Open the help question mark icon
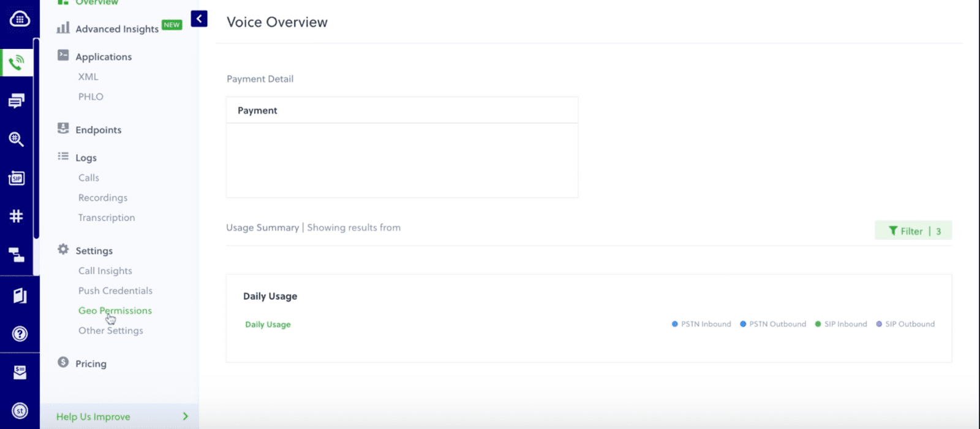Viewport: 980px width, 429px height. click(x=20, y=334)
